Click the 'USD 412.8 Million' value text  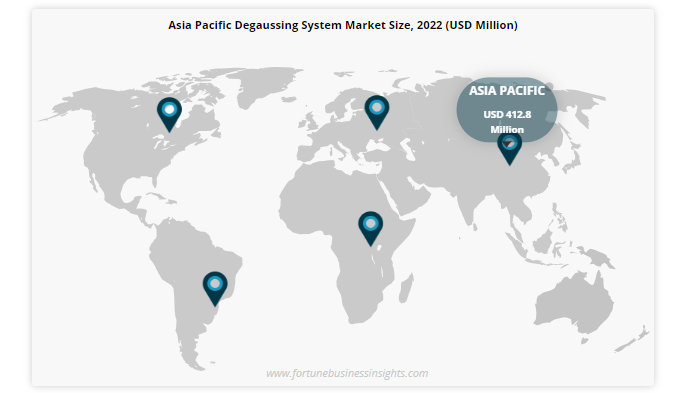[x=507, y=122]
